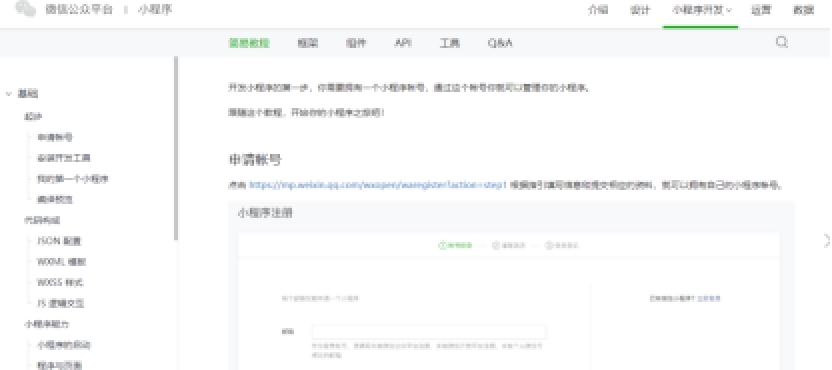Open 小程序的启动 in the sidebar
The image size is (832, 370).
pos(64,345)
